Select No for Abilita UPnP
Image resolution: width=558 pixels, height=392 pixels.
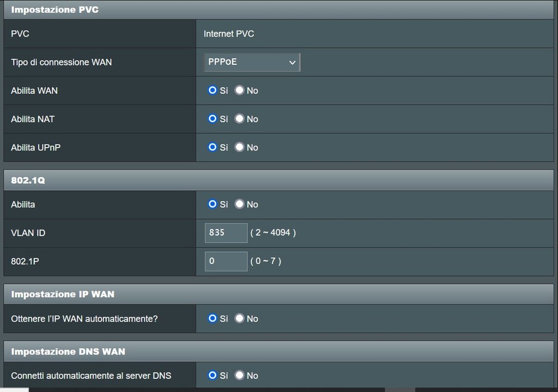click(x=239, y=147)
